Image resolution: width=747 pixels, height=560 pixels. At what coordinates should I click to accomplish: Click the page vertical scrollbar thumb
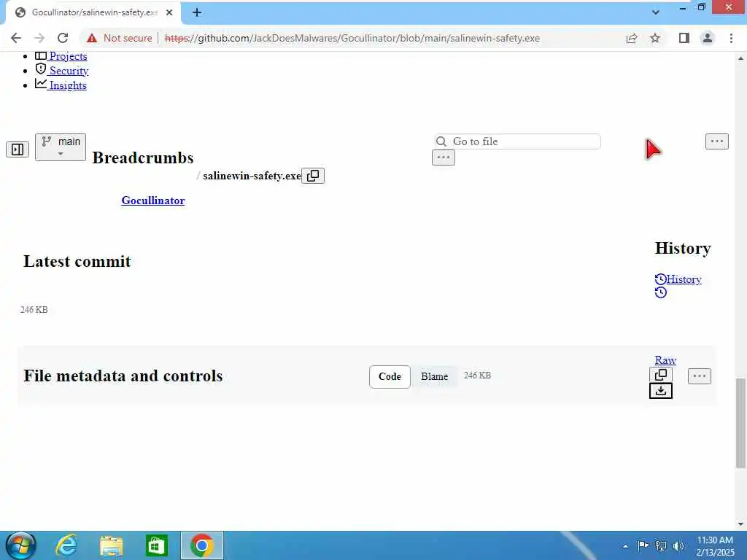pos(740,424)
